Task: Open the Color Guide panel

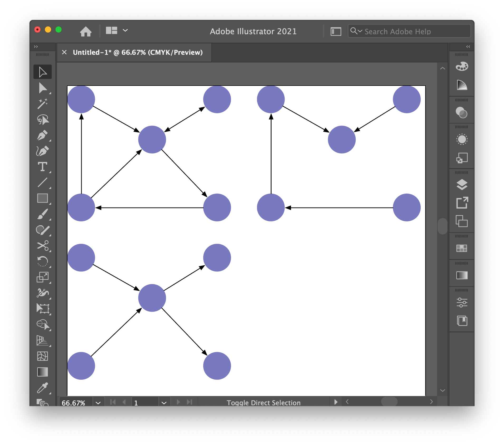Action: pyautogui.click(x=462, y=85)
